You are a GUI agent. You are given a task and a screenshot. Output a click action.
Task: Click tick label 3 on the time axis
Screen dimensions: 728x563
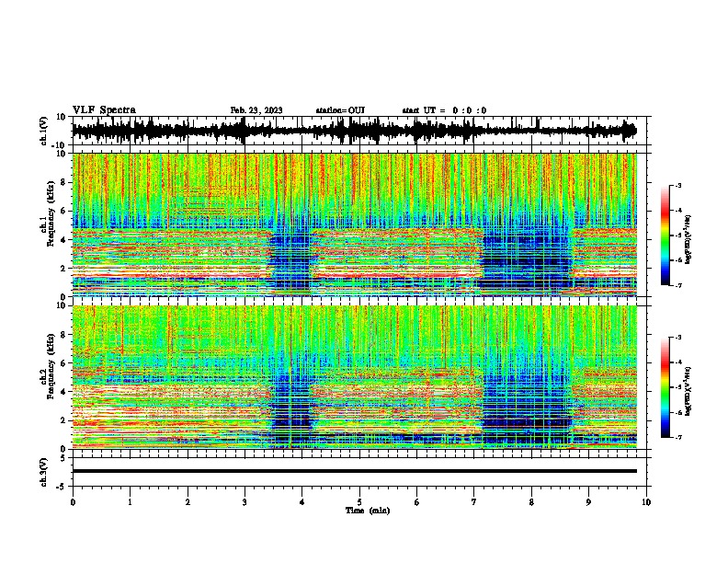click(245, 502)
